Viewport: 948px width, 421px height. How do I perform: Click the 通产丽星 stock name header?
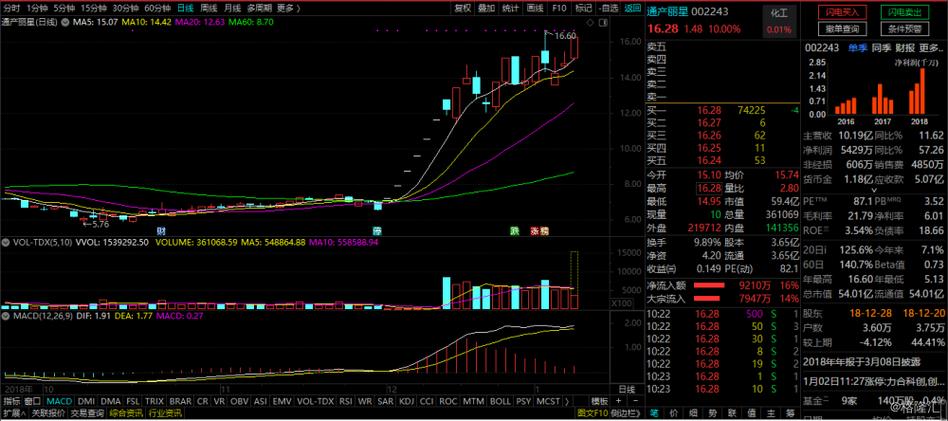click(x=667, y=11)
